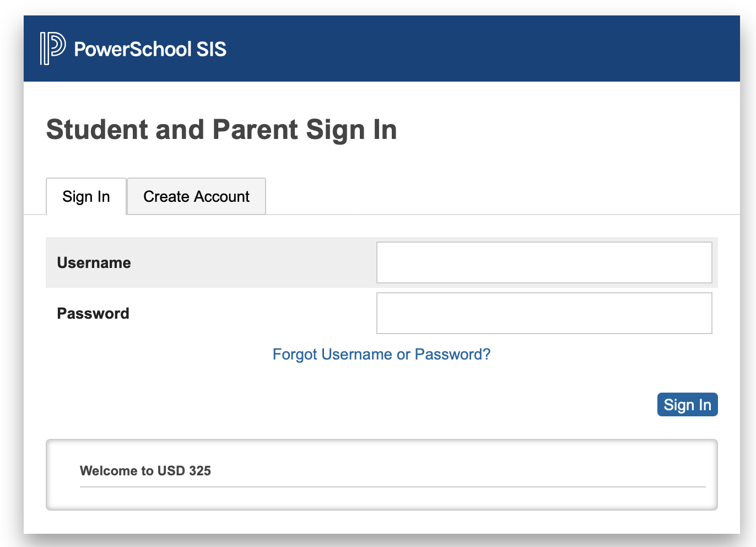This screenshot has height=547, width=756.
Task: Click the word Account on the second tab
Action: tap(222, 196)
